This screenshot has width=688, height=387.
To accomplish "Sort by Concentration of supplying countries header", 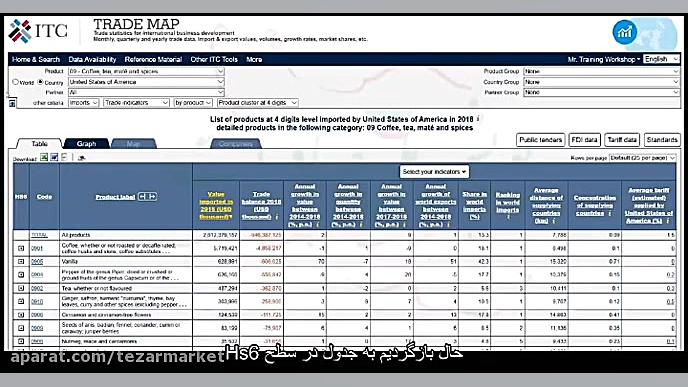I will 595,205.
